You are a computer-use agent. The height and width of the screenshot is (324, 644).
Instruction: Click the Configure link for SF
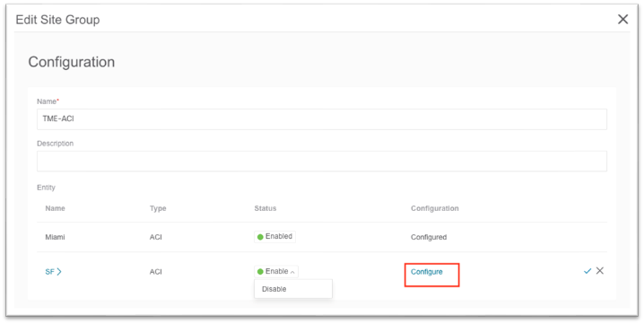coord(427,272)
